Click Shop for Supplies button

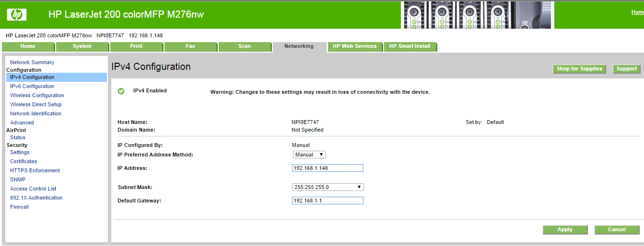pos(579,69)
